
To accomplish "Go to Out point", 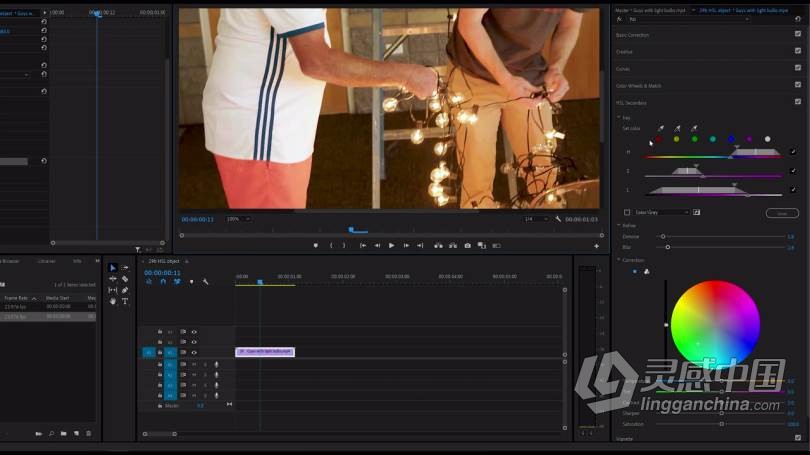I will 420,246.
